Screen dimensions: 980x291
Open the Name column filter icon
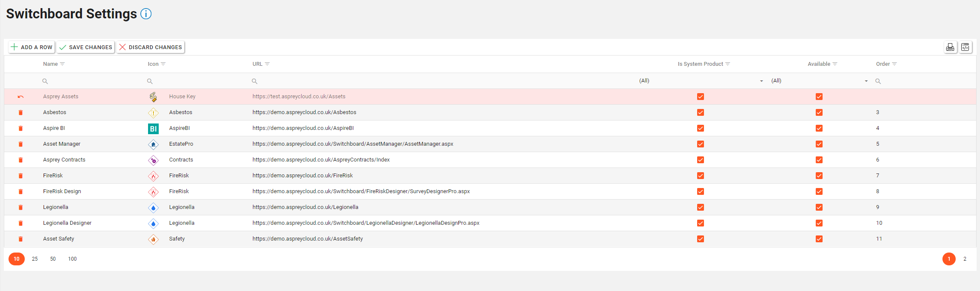(x=63, y=64)
